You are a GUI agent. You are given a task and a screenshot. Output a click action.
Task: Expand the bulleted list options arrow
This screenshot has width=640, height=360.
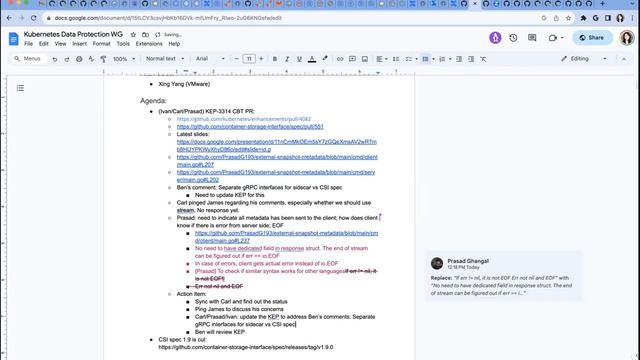(433, 59)
